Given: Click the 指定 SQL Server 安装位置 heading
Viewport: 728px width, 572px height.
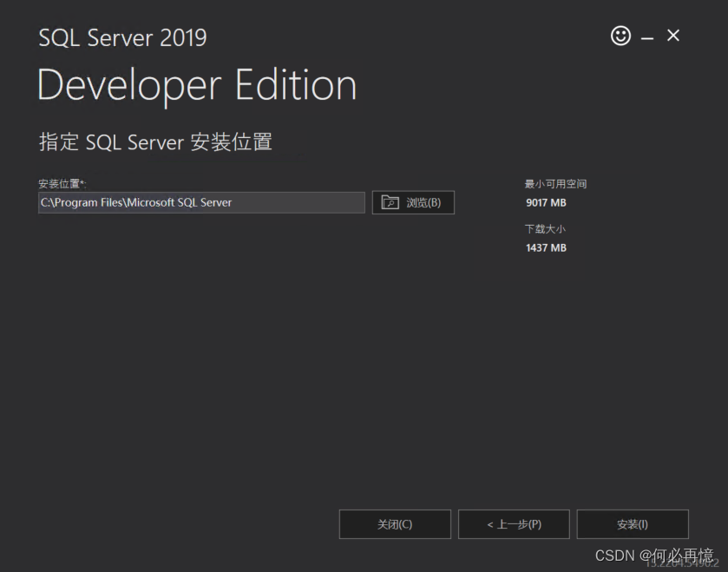Looking at the screenshot, I should (x=155, y=141).
